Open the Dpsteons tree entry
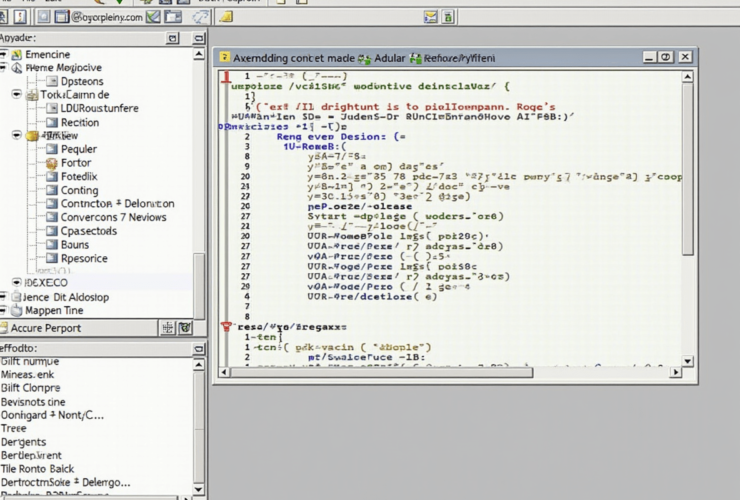 pos(82,81)
